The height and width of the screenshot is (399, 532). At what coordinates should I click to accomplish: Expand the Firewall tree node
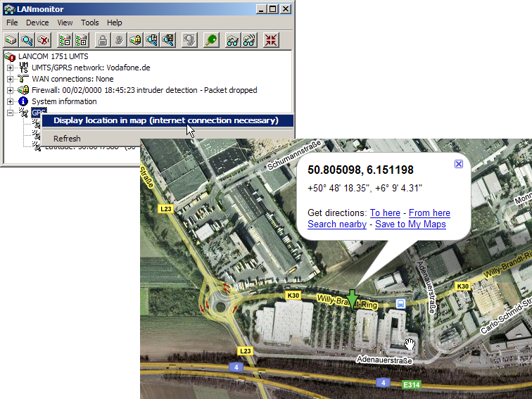point(11,90)
